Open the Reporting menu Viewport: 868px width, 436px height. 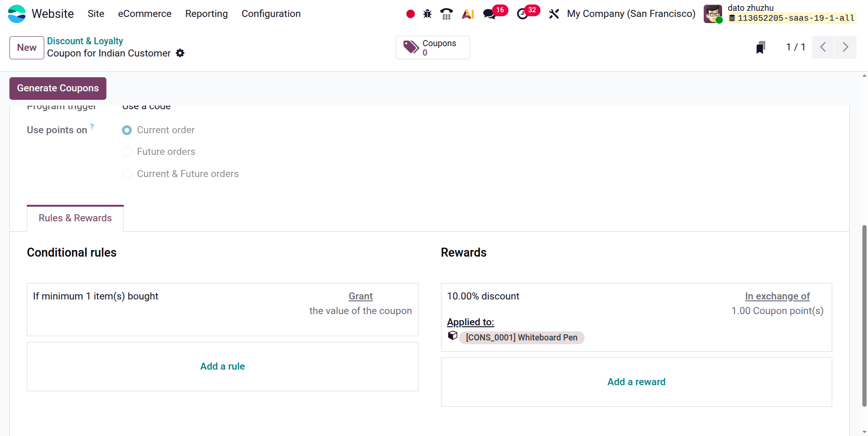(206, 14)
